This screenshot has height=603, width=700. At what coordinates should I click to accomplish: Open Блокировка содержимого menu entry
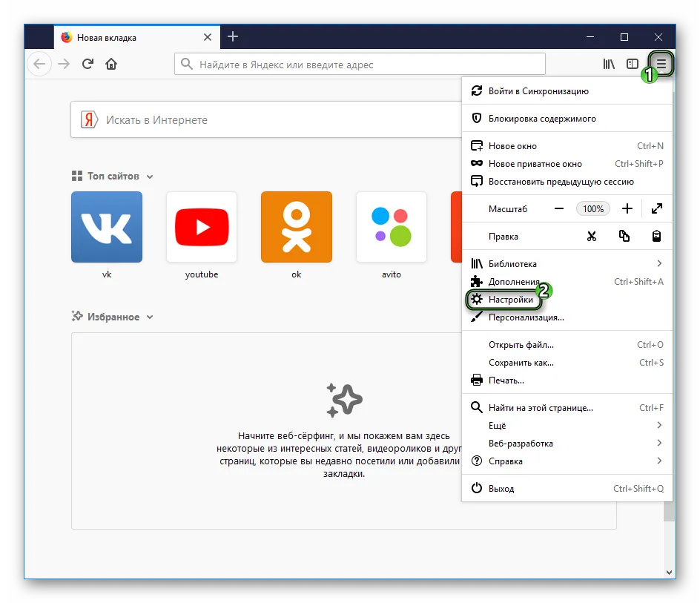(x=567, y=119)
